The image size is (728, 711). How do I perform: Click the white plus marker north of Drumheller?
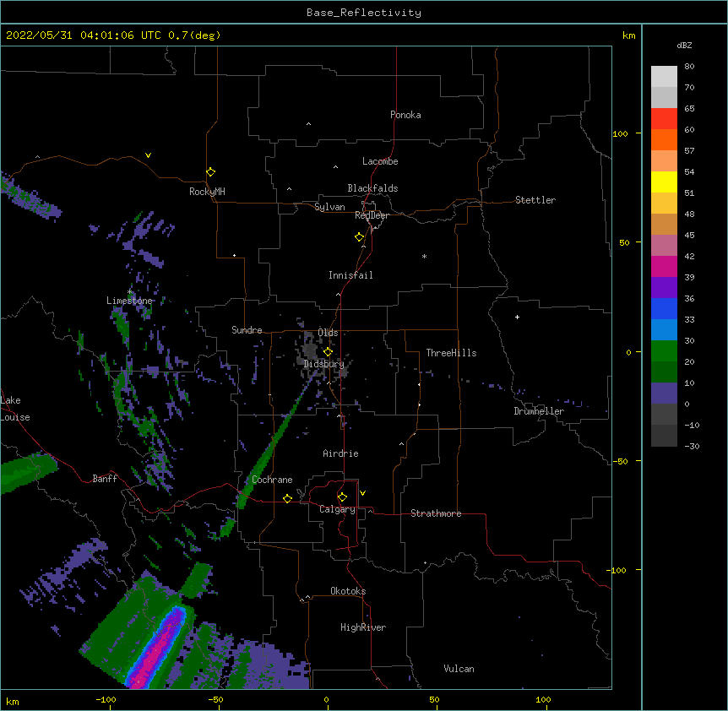tap(517, 317)
